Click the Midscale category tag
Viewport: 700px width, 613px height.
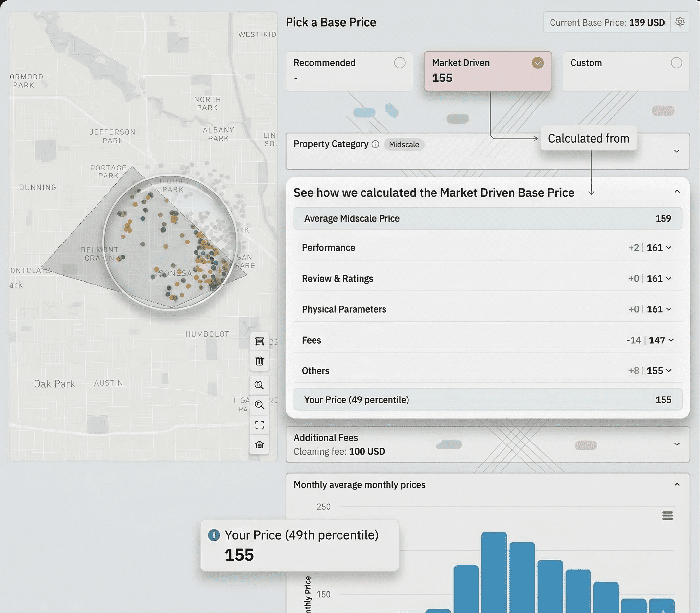click(404, 144)
